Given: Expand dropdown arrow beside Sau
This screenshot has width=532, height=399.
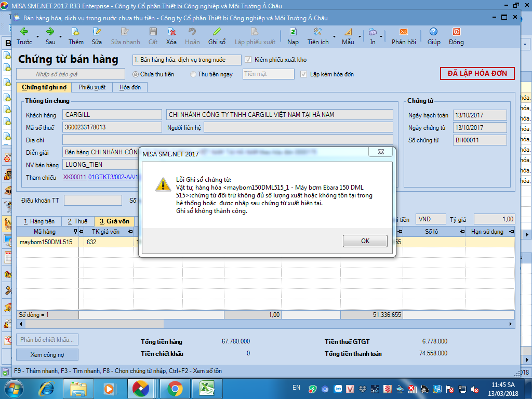Looking at the screenshot, I should (x=60, y=36).
